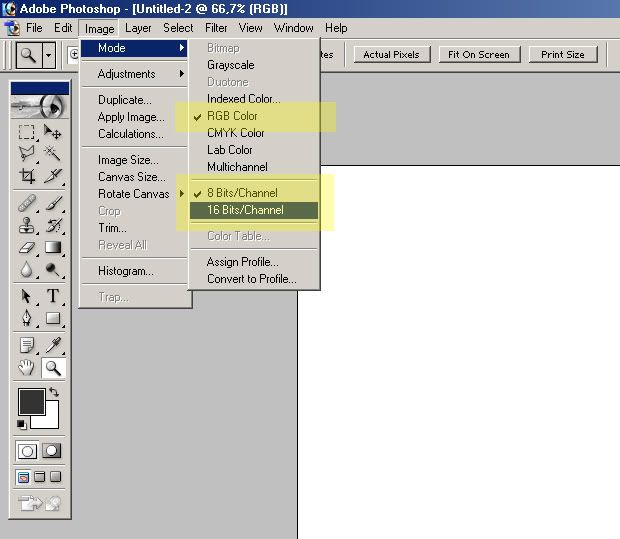Select the Pen tool
The height and width of the screenshot is (539, 620).
point(26,318)
